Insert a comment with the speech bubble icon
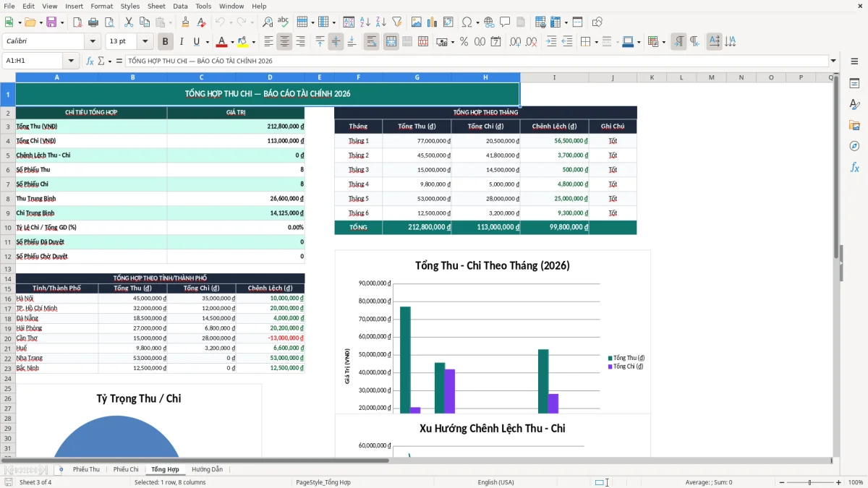 click(505, 22)
